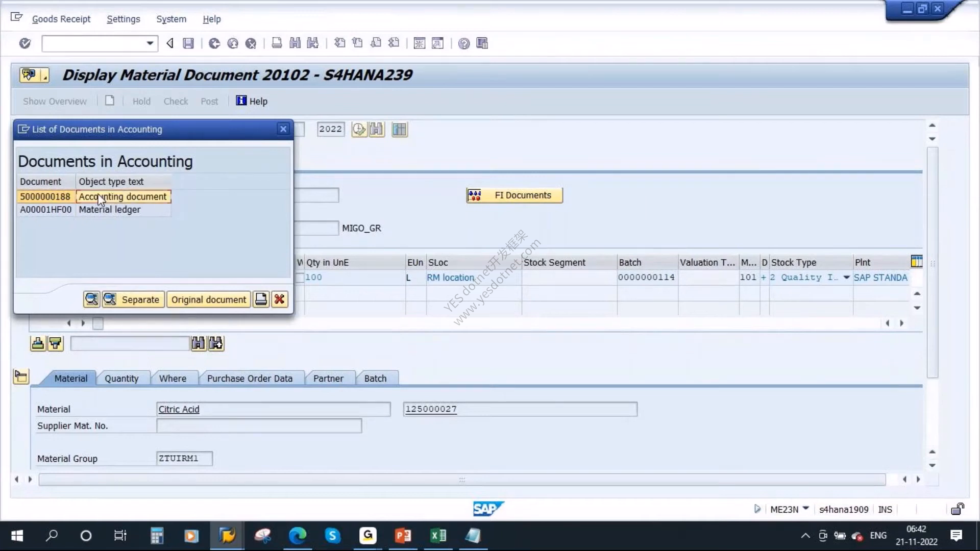Click the dialog's magnifier details icon
Image resolution: width=980 pixels, height=551 pixels.
(91, 299)
